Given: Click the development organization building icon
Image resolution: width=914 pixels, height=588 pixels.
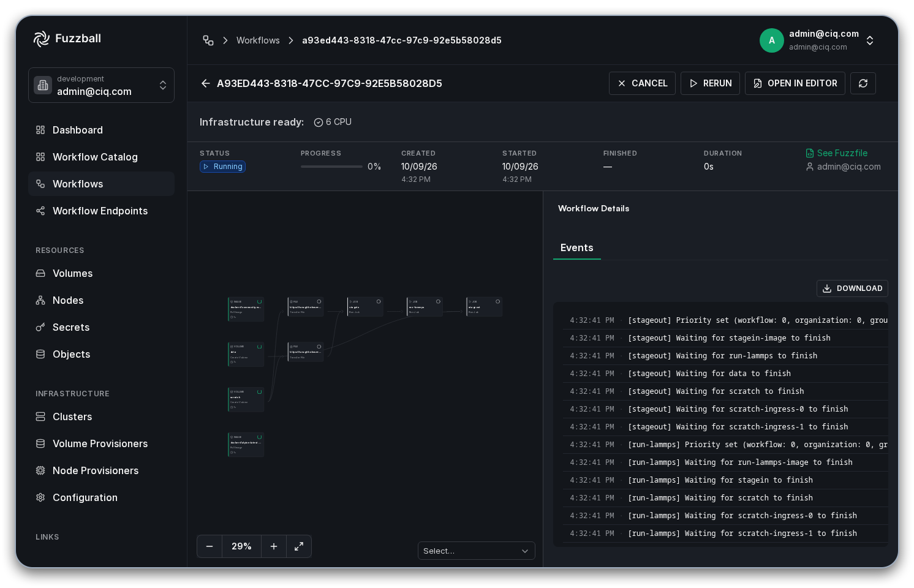Looking at the screenshot, I should [x=43, y=85].
